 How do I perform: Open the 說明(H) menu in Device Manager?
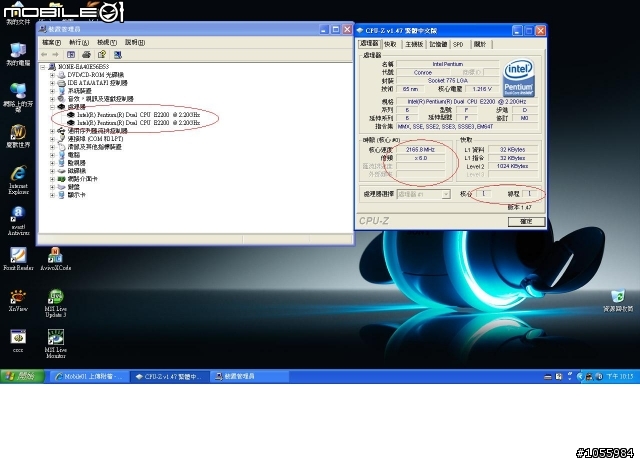coord(135,42)
